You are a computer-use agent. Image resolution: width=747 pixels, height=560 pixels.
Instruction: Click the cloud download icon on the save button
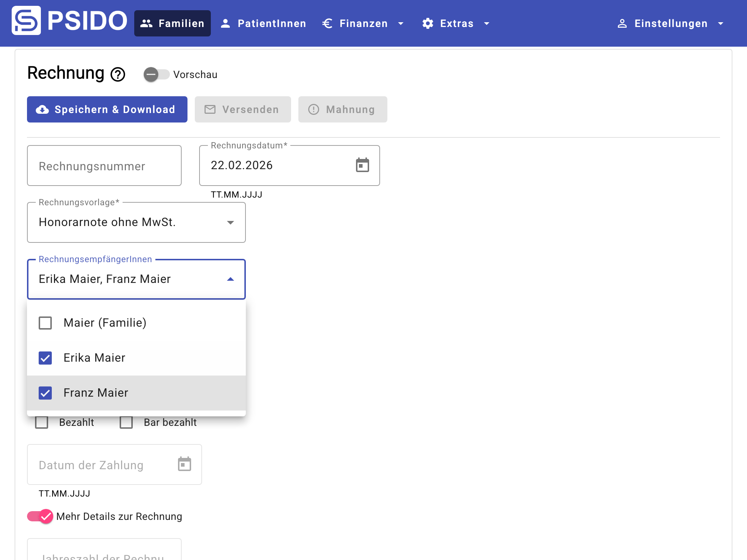[x=42, y=109]
